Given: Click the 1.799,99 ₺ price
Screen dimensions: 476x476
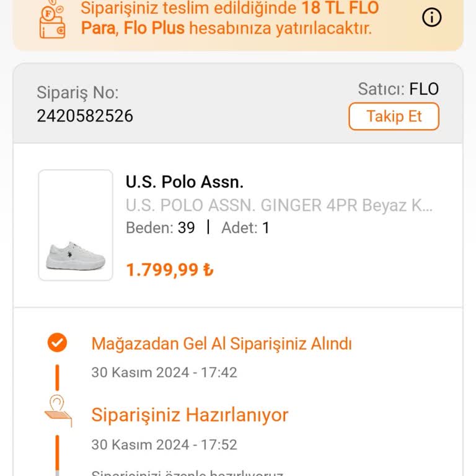Looking at the screenshot, I should point(170,270).
